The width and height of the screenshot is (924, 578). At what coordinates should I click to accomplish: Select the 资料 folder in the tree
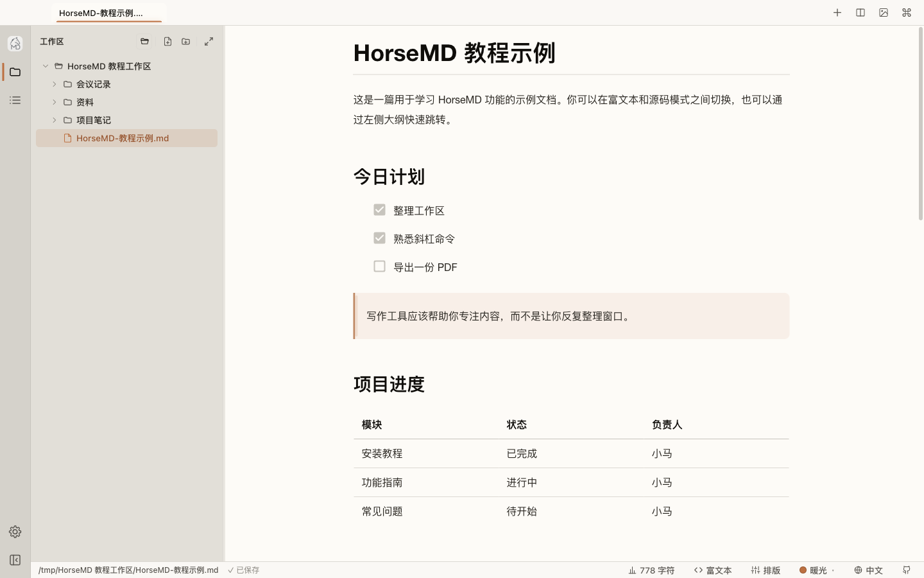coord(126,102)
